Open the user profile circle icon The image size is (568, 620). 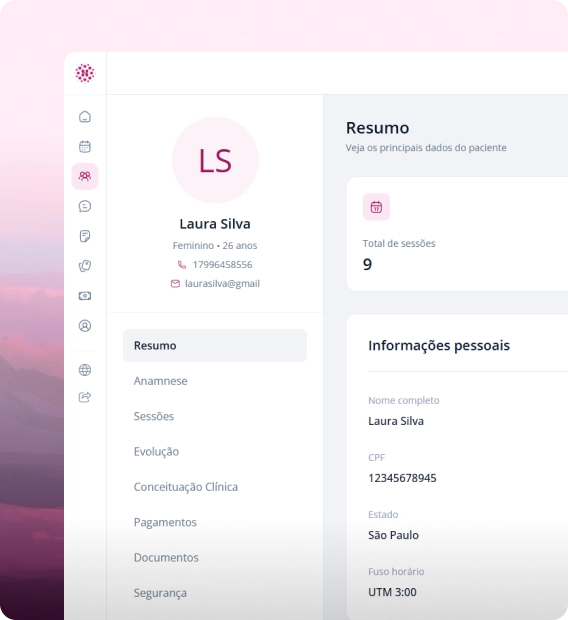coord(85,326)
